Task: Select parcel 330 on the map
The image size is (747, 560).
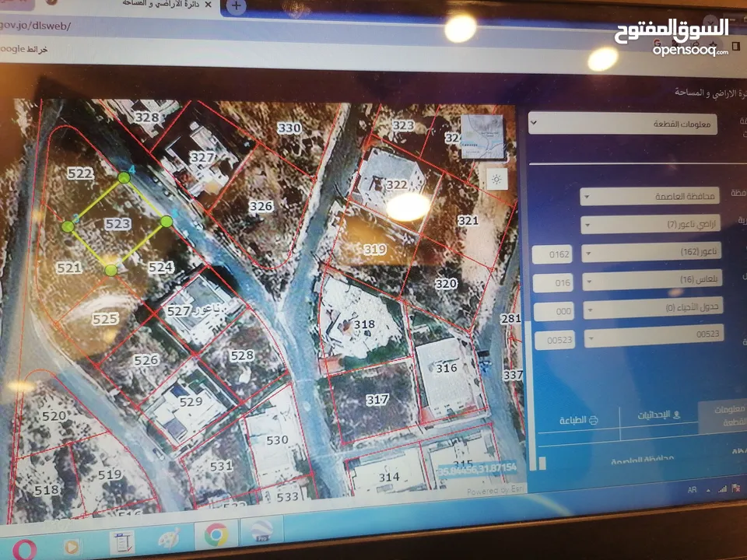Action: (x=289, y=128)
